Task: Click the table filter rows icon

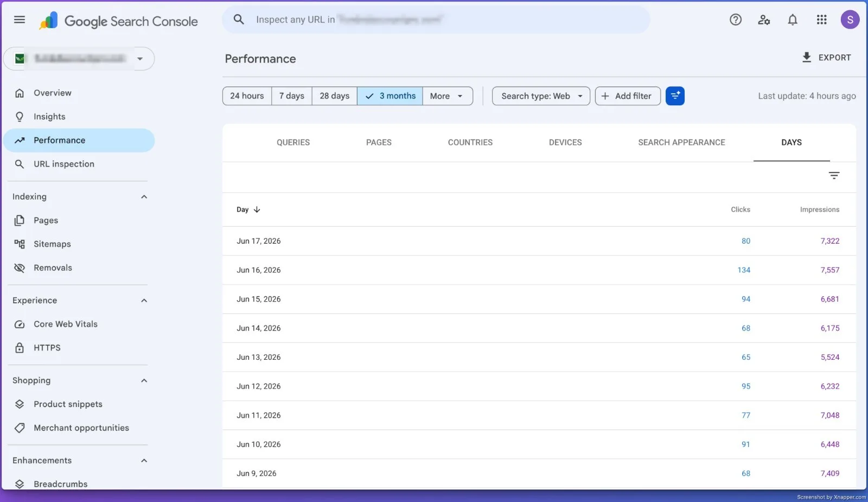Action: pos(834,175)
